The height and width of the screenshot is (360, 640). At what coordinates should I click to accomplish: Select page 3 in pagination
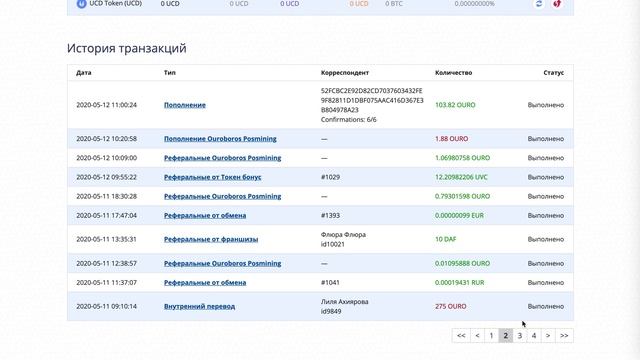tap(520, 336)
